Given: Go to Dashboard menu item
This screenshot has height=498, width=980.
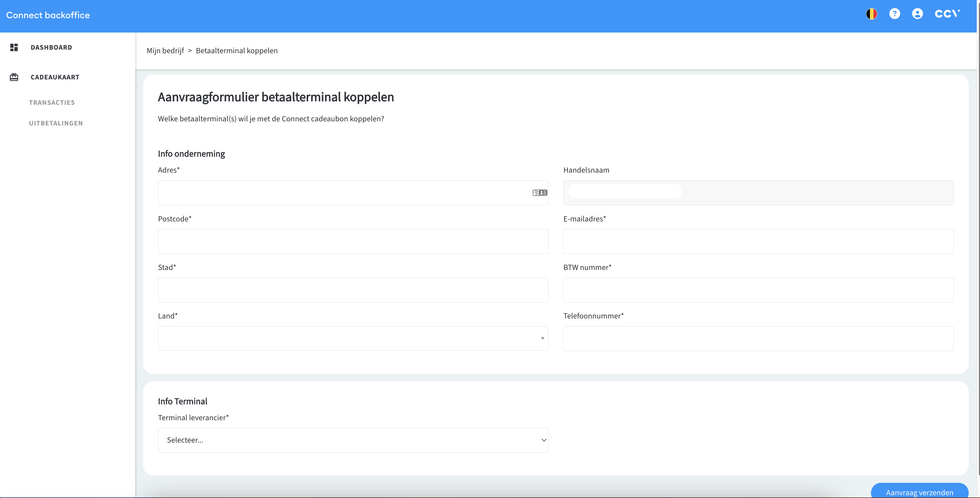Looking at the screenshot, I should pyautogui.click(x=51, y=47).
